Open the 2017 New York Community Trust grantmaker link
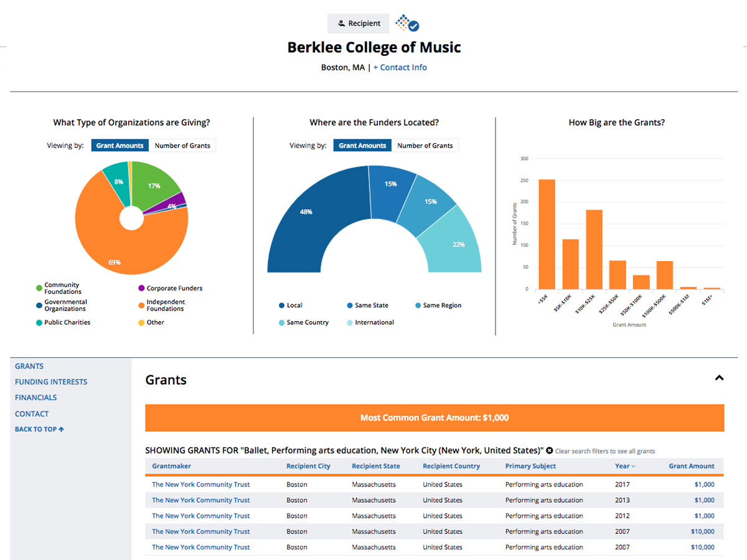Screen dimensions: 747x560 point(200,485)
